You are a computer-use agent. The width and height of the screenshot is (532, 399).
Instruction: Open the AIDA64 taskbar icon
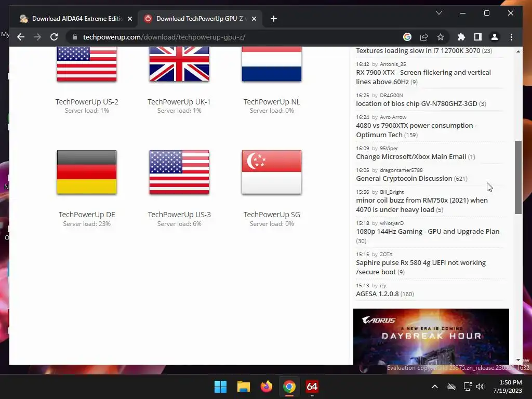[312, 387]
